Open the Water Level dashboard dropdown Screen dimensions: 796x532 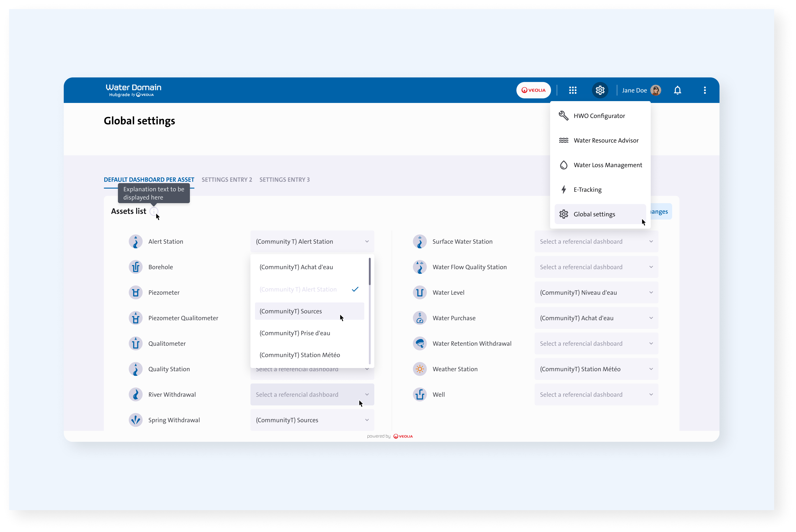point(596,292)
